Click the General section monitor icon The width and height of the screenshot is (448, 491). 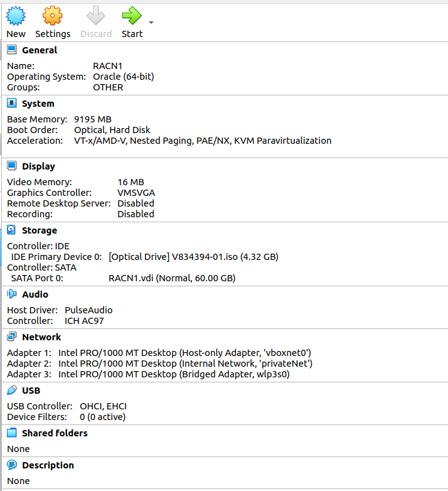point(12,50)
